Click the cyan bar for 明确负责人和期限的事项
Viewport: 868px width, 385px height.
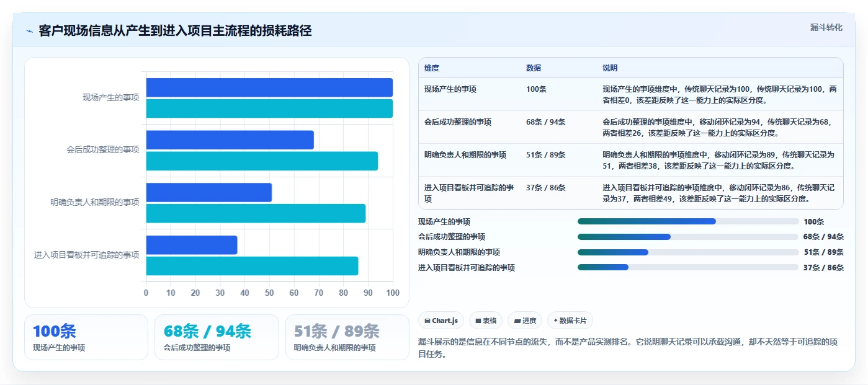[x=256, y=213]
